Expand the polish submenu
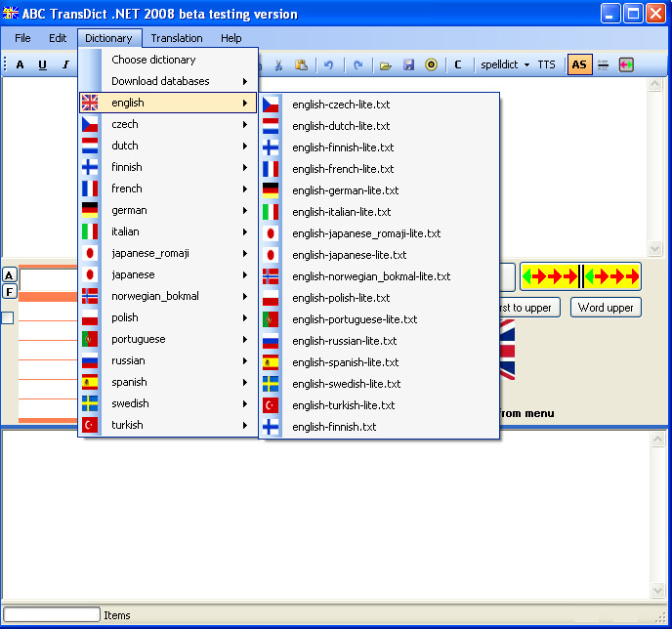672x629 pixels. pyautogui.click(x=168, y=317)
